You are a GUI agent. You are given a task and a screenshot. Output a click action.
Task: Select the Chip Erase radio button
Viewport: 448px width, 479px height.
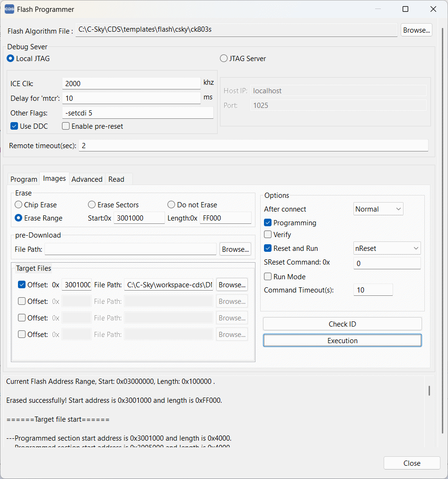tap(19, 205)
